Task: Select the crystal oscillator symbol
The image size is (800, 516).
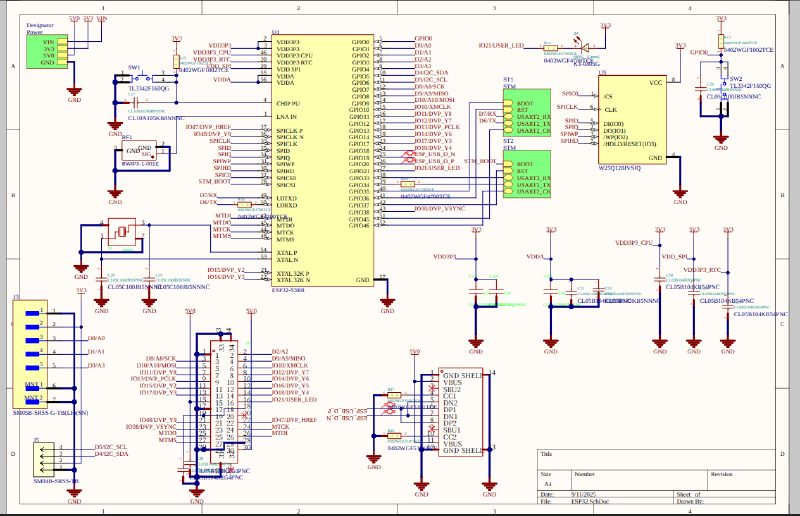Action: click(x=121, y=232)
